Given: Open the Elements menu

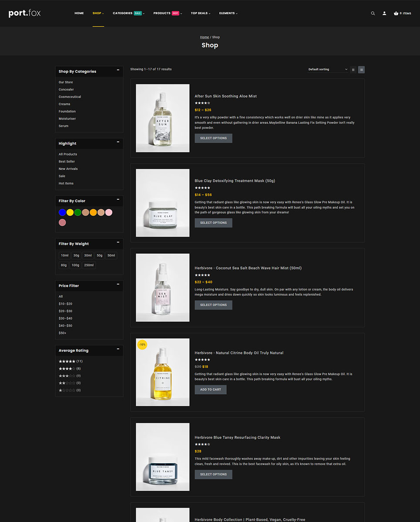Looking at the screenshot, I should point(228,13).
